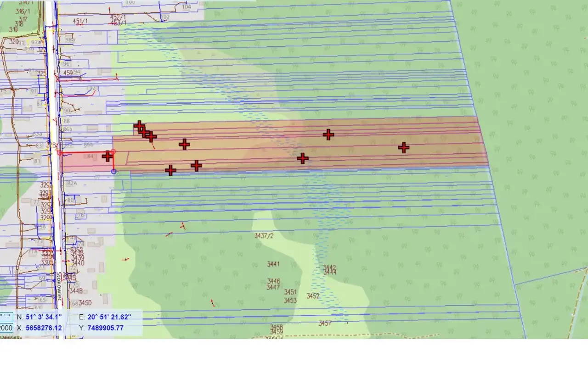Click the lowest red cross marker in shaded area
Screen dimensions: 588x369
tap(170, 170)
